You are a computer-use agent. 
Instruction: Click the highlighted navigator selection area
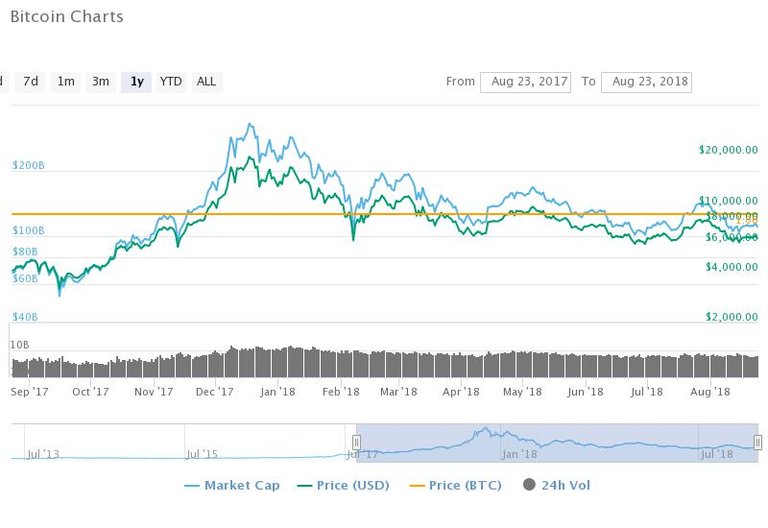coord(556,442)
